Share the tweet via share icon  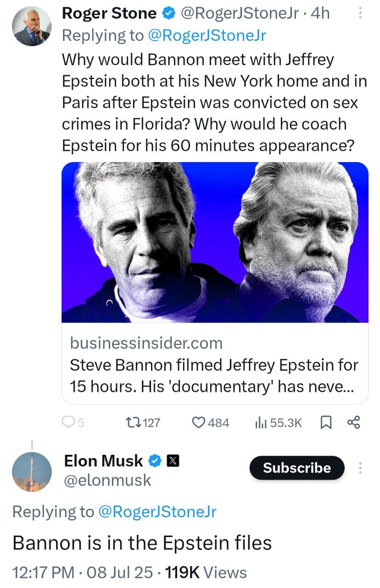click(354, 422)
